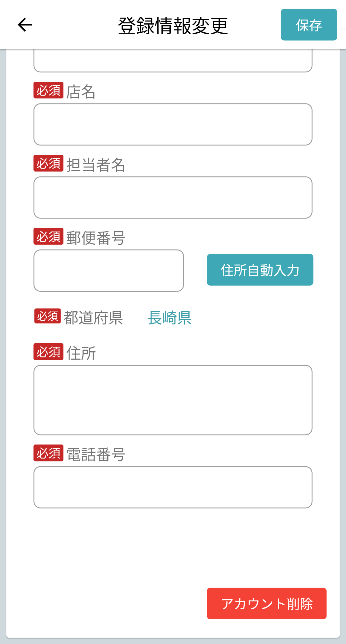Click the 都道府県 label text
Viewport: 346px width, 644px height.
pos(93,318)
